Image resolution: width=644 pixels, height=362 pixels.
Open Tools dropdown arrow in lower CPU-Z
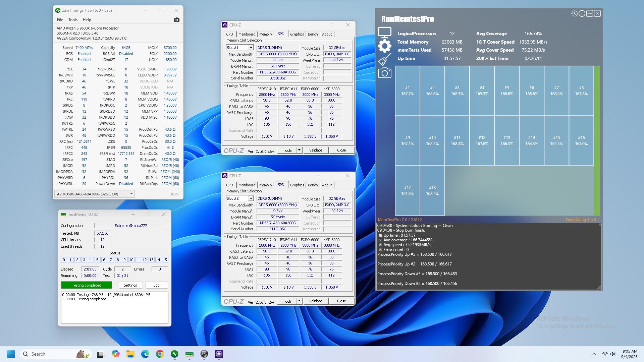pos(299,301)
